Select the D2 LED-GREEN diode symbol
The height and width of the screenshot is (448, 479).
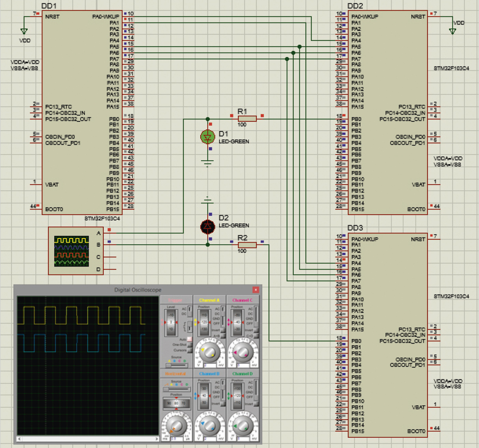[207, 227]
